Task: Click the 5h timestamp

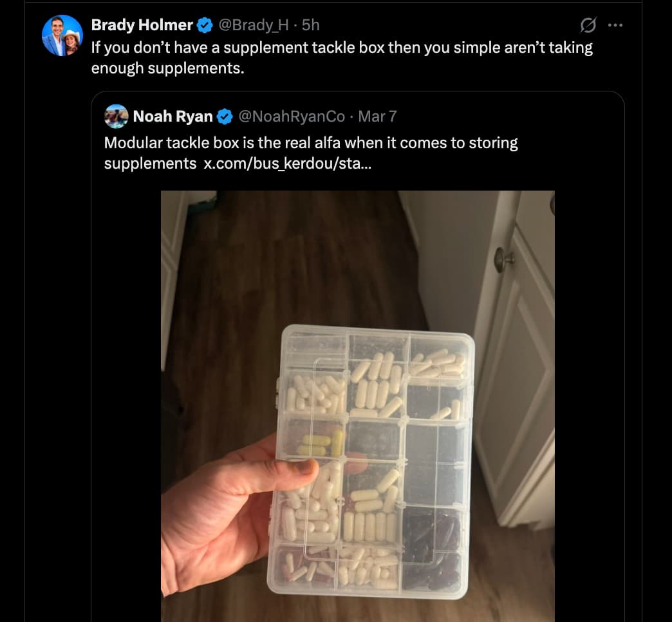Action: coord(311,25)
